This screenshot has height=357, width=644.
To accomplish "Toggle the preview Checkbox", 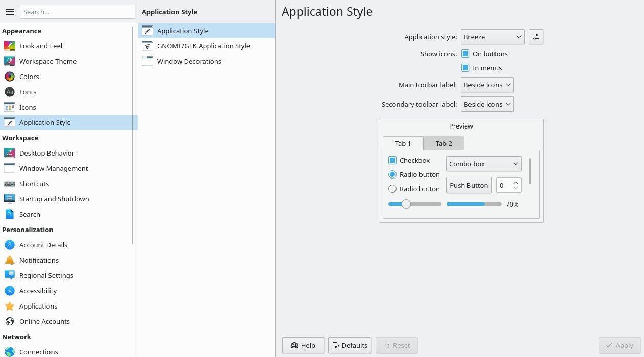I will tap(392, 160).
